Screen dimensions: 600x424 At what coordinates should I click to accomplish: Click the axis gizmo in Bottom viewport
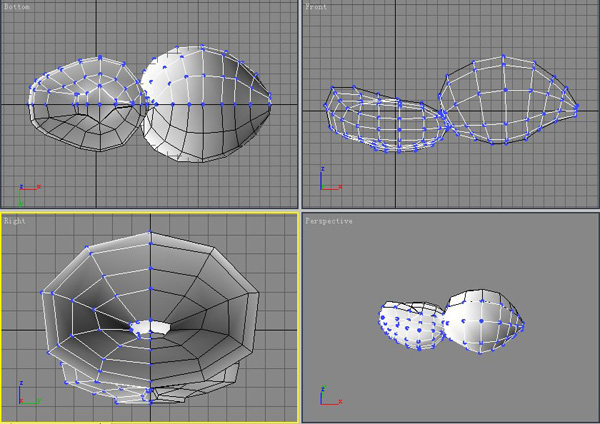tap(29, 195)
